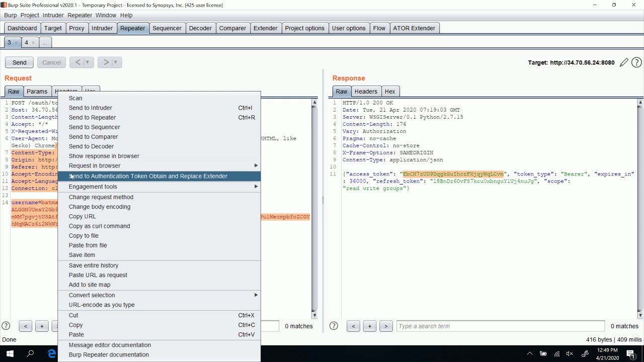Select Show response in browser
This screenshot has width=644, height=362.
pos(159,156)
